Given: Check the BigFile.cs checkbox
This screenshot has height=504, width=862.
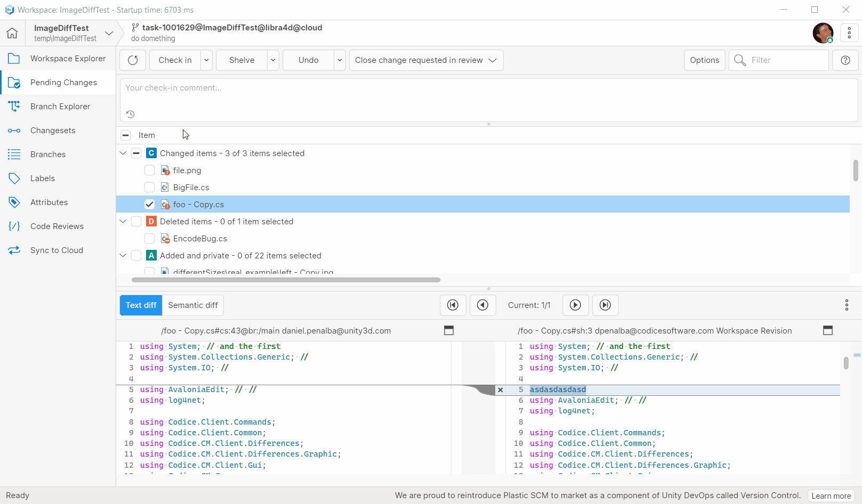Looking at the screenshot, I should 149,187.
